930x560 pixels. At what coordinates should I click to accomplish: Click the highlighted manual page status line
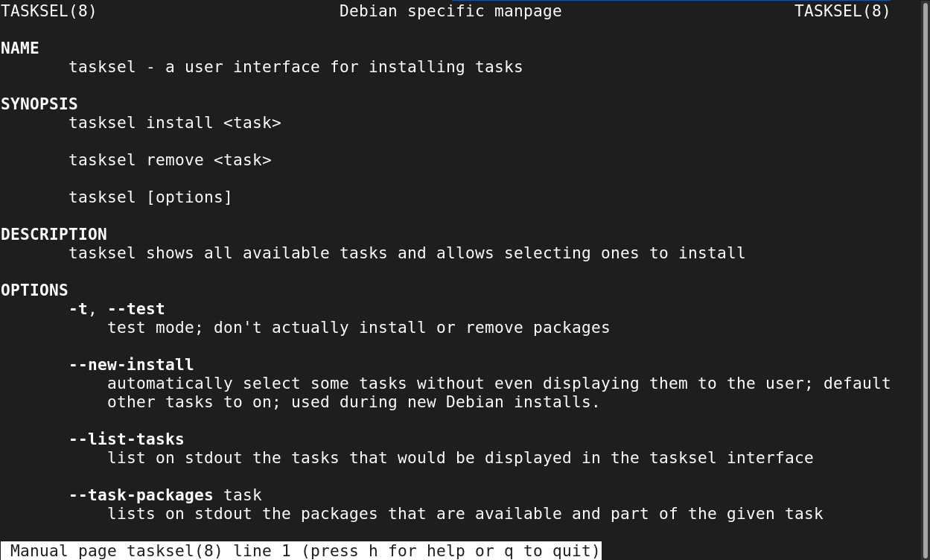tap(301, 551)
